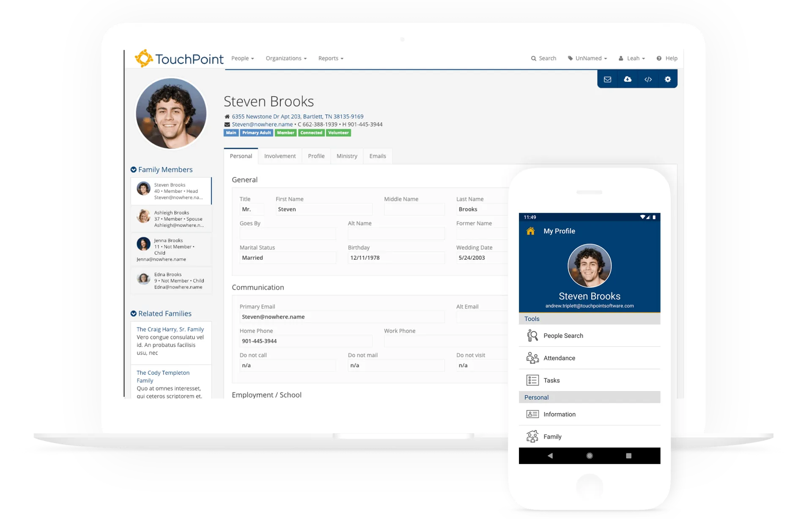Switch to the Involvement tab

click(x=280, y=156)
